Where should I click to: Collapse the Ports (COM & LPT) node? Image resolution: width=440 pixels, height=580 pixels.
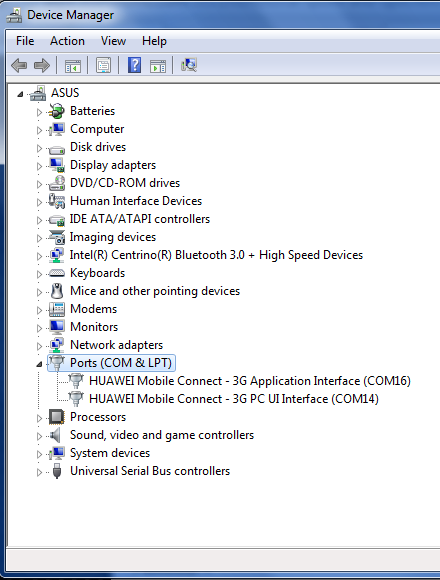pos(39,364)
